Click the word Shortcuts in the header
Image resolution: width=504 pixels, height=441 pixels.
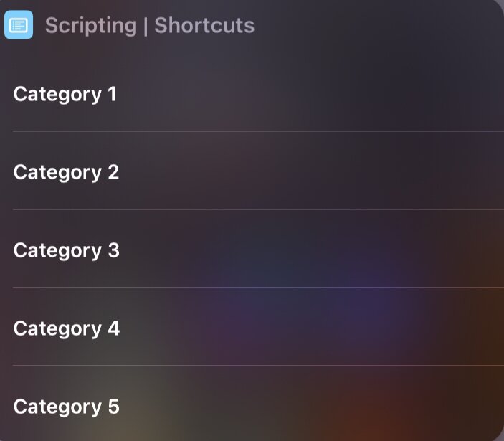coord(204,25)
